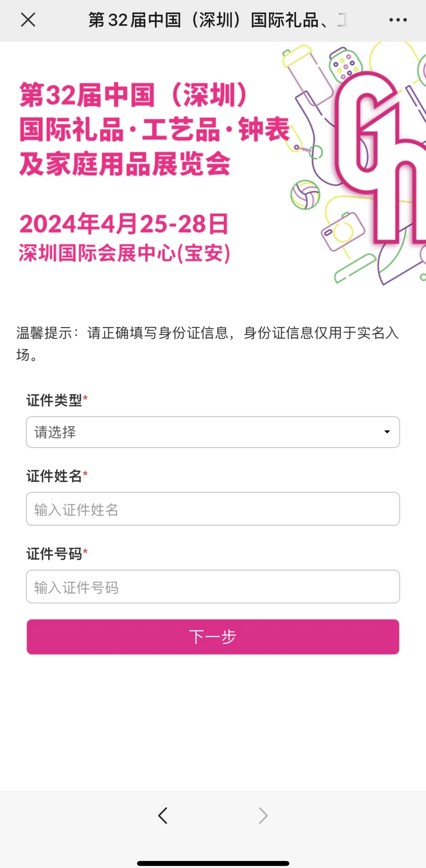Select the 请选择 placeholder field
The width and height of the screenshot is (426, 868).
pos(118,432)
